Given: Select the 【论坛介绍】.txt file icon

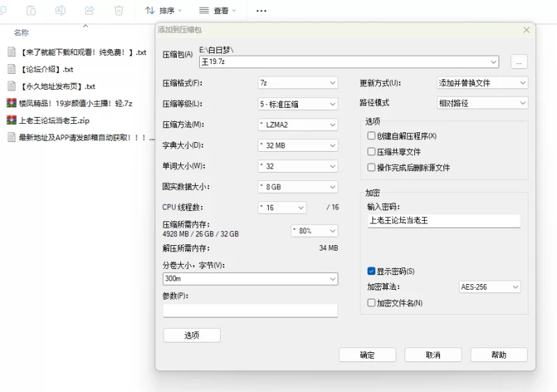Looking at the screenshot, I should [x=11, y=69].
